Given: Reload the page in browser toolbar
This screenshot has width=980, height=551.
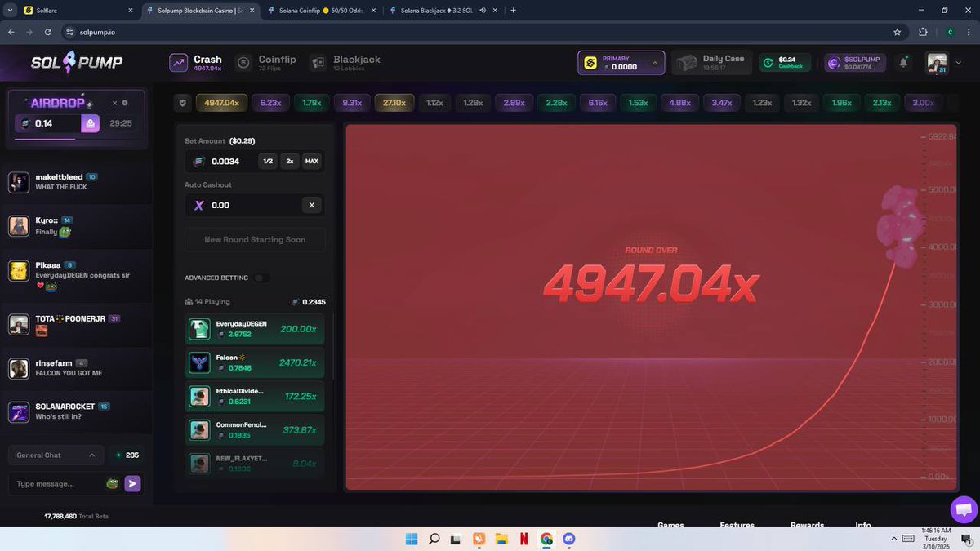Looking at the screenshot, I should pos(48,32).
